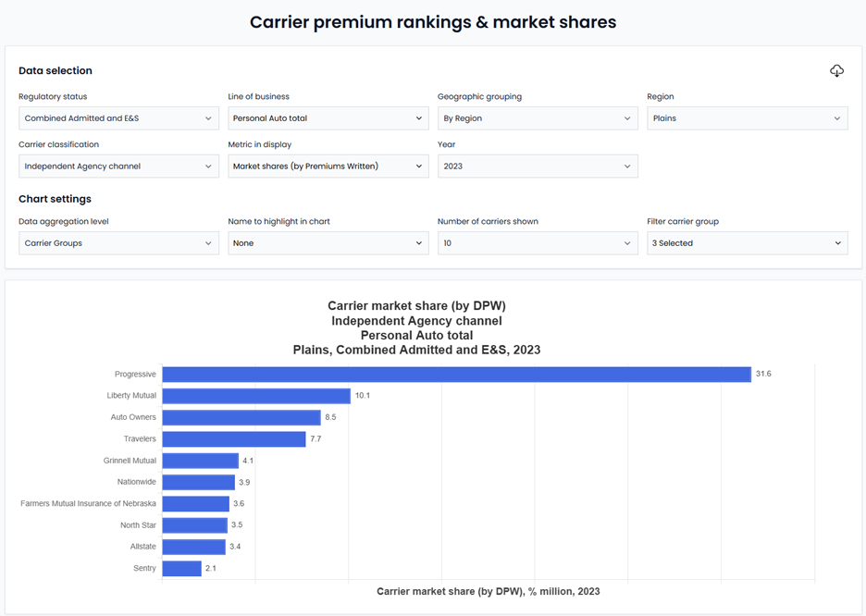Click the 31.6 value label
This screenshot has height=616, width=866.
tap(763, 374)
